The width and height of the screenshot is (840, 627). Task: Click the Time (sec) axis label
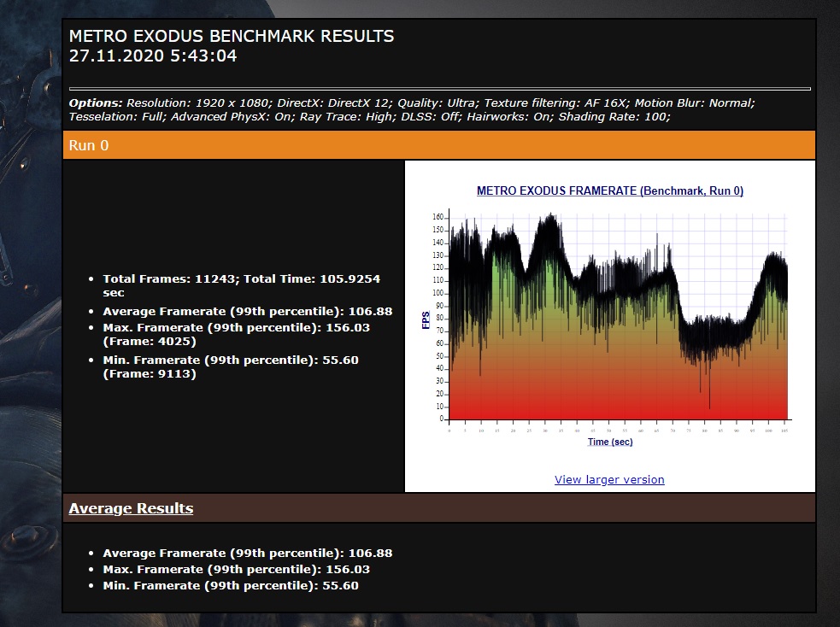[609, 442]
